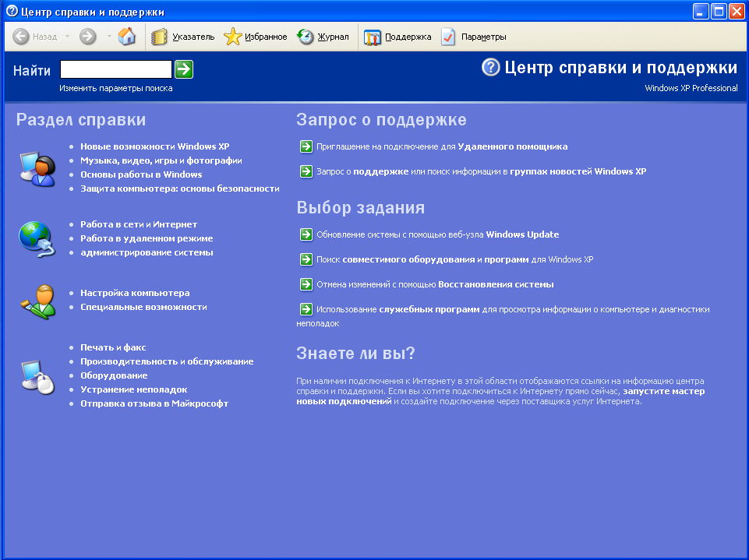Image resolution: width=749 pixels, height=560 pixels.
Task: Open the Home page house icon
Action: (x=126, y=37)
